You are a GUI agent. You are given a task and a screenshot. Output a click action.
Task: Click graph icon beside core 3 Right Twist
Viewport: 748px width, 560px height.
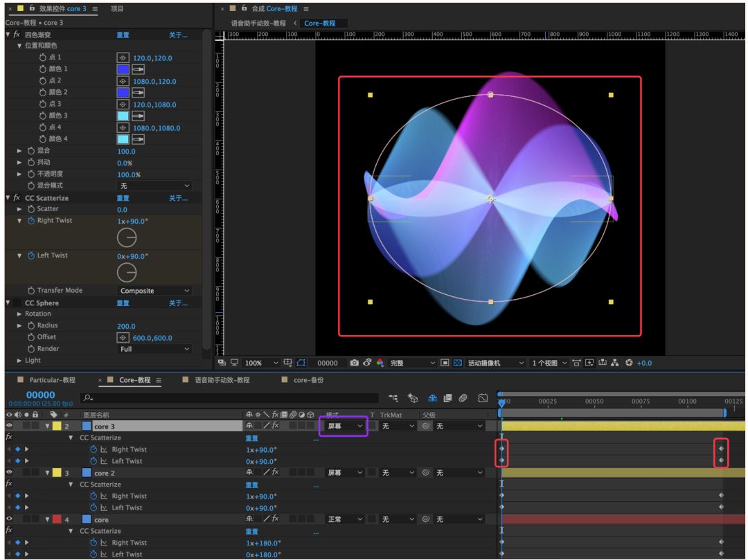pyautogui.click(x=104, y=449)
